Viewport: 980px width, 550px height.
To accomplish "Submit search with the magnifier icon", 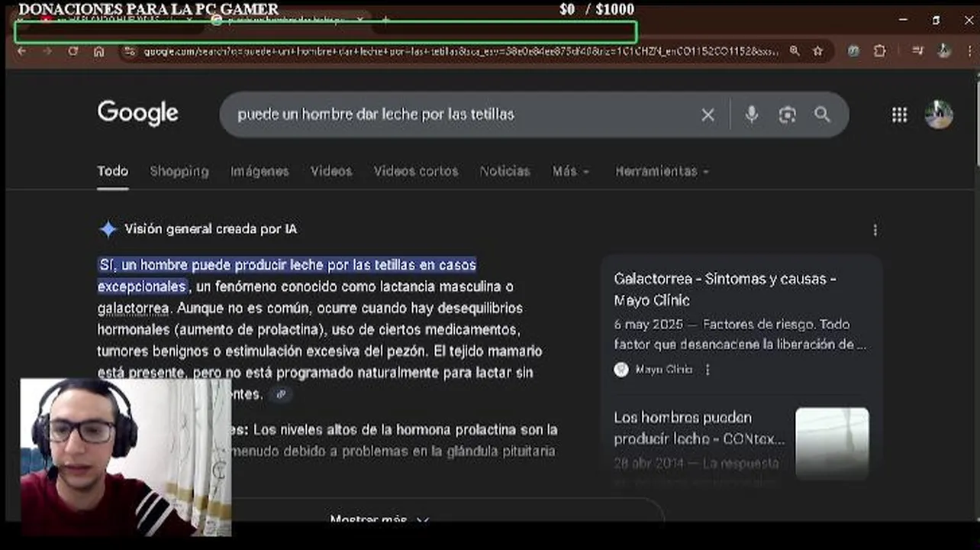I will tap(822, 115).
